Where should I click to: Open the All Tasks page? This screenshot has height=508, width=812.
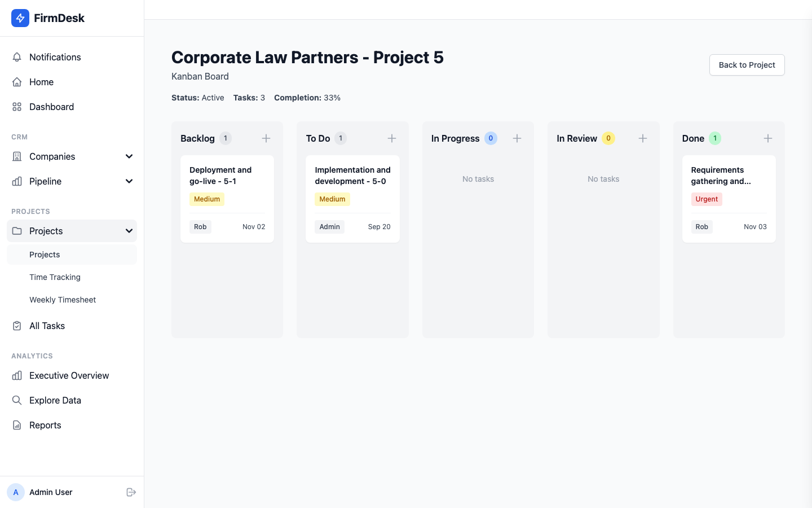(47, 326)
